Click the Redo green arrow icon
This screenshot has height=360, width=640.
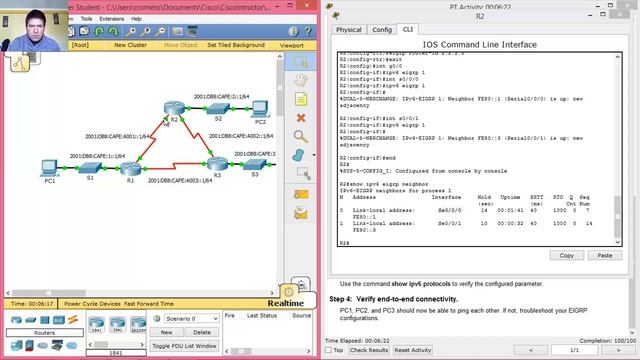click(x=113, y=31)
